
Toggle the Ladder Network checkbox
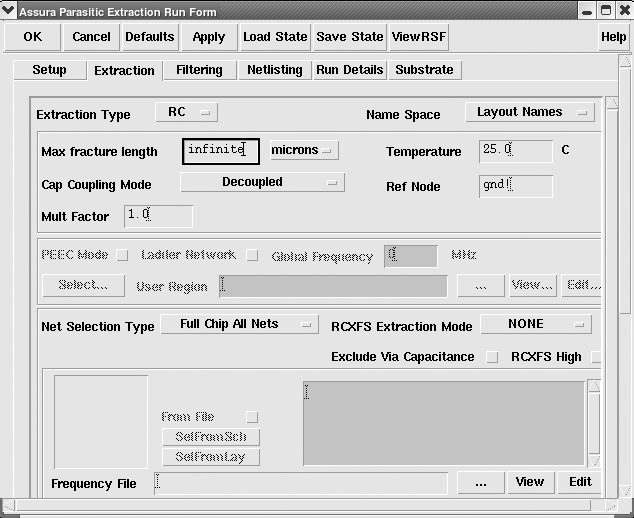click(x=252, y=255)
